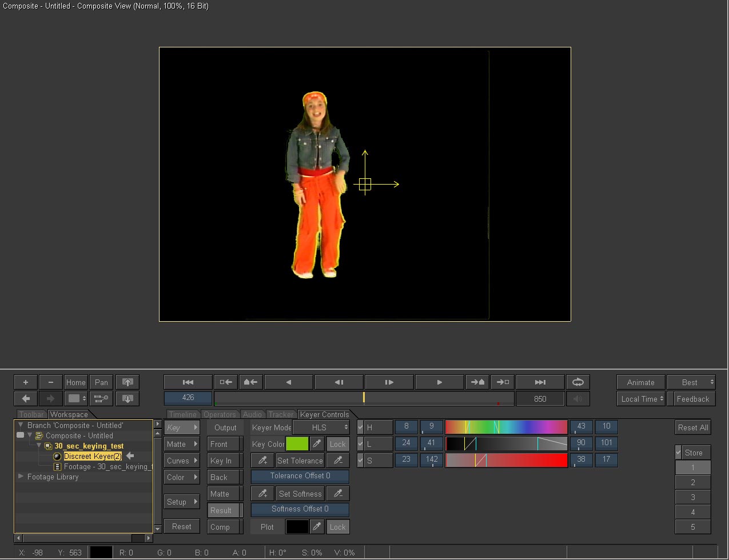Image resolution: width=729 pixels, height=560 pixels.
Task: Toggle the H channel checkbox
Action: (x=360, y=427)
